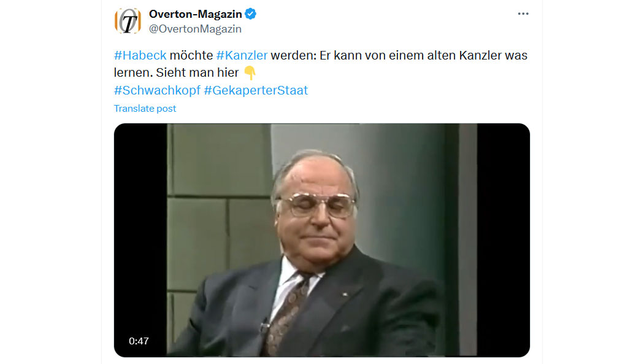
Task: Click the 0:47 video duration label
Action: [x=139, y=341]
